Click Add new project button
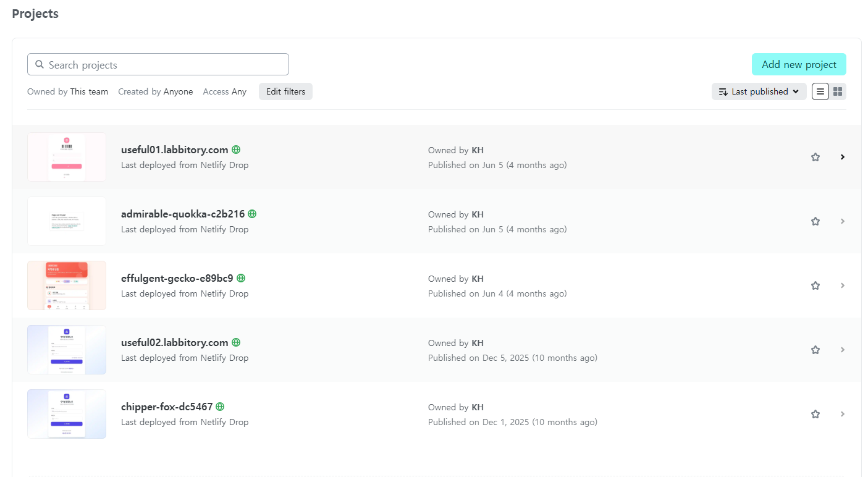The image size is (868, 477). [x=799, y=64]
